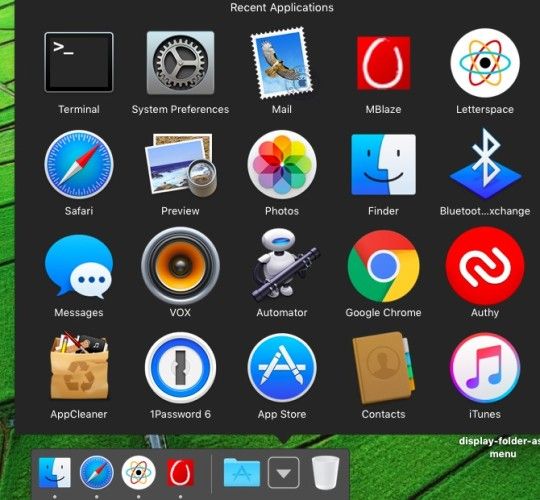The width and height of the screenshot is (540, 500).
Task: Open the Preview app icon
Action: pyautogui.click(x=180, y=165)
